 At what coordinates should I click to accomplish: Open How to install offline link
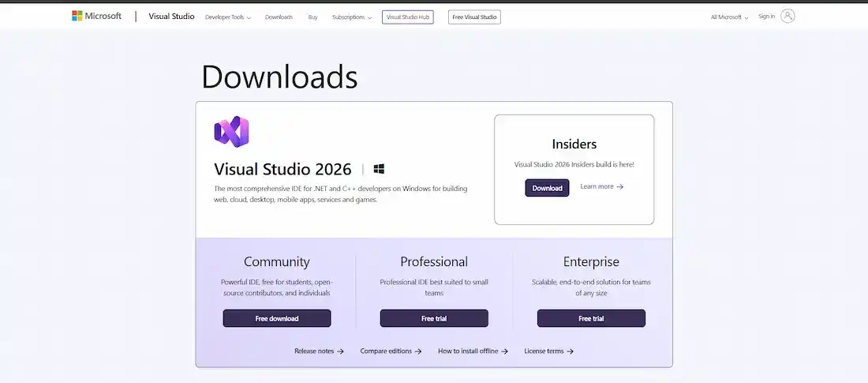point(473,351)
